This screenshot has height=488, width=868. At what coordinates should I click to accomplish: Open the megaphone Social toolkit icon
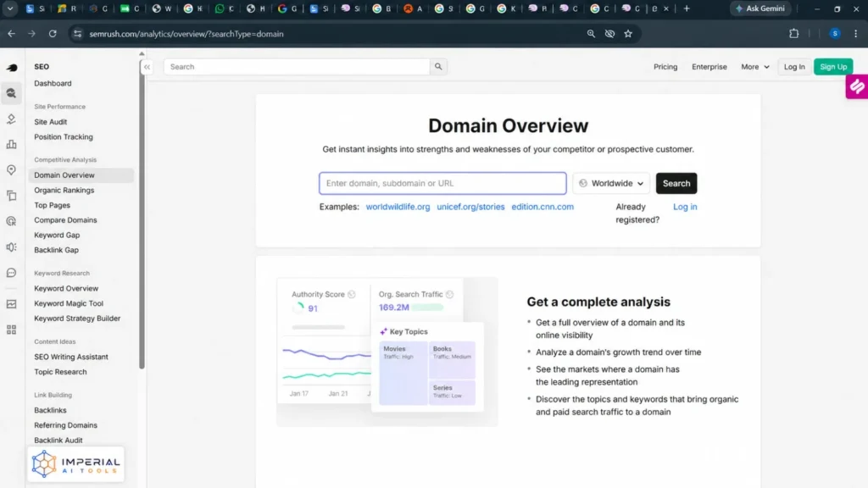[x=11, y=247]
